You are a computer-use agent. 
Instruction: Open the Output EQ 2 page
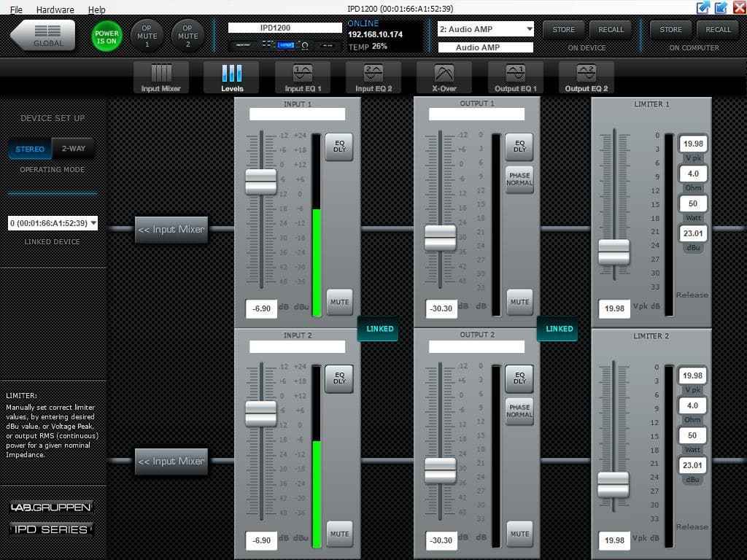click(x=586, y=77)
